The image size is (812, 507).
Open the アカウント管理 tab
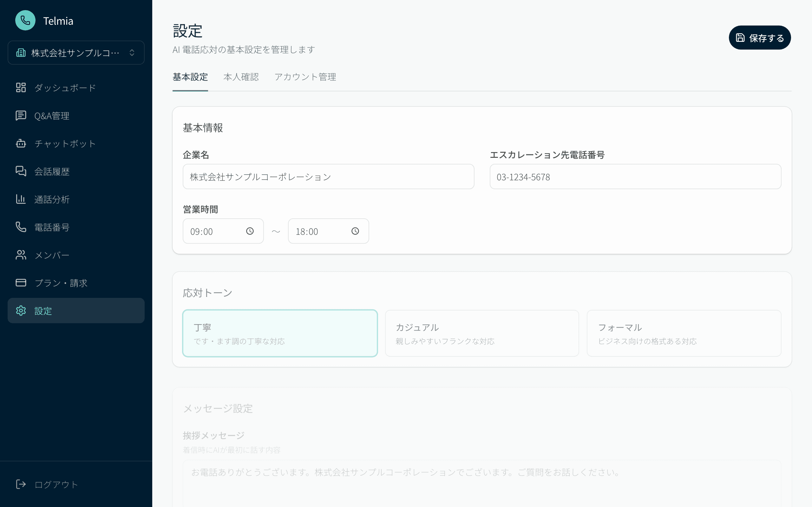click(x=305, y=77)
